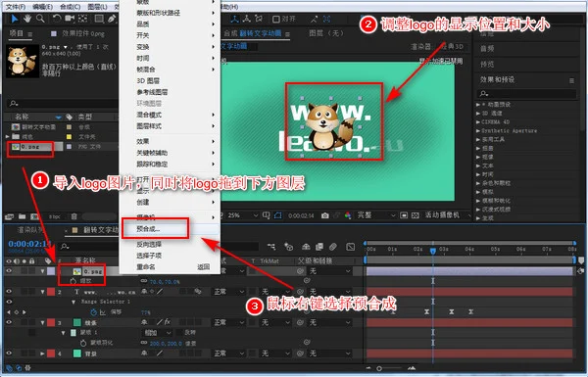588x377 pixels.
Task: Click the interpret footage icon in Project panel
Action: pos(10,216)
